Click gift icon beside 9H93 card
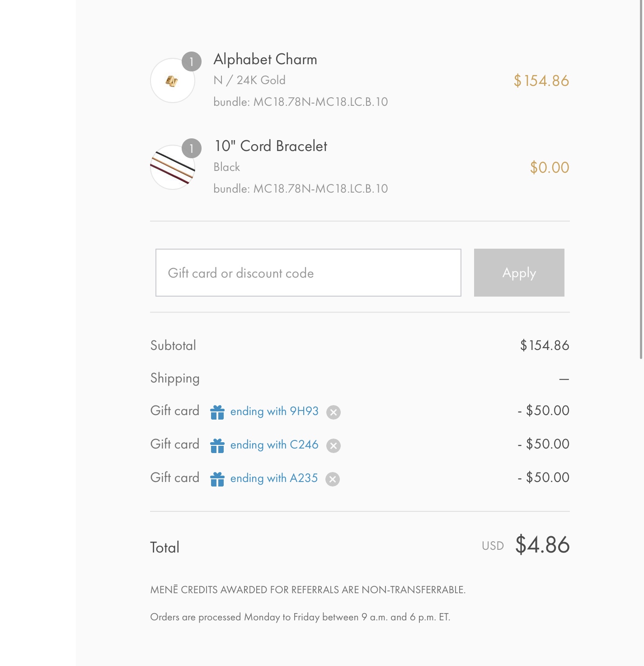 [217, 412]
